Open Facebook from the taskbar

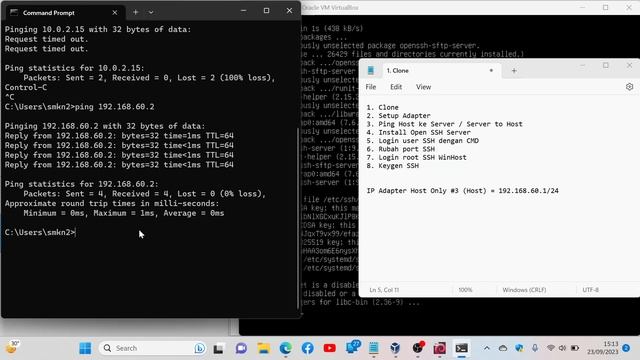coord(307,349)
